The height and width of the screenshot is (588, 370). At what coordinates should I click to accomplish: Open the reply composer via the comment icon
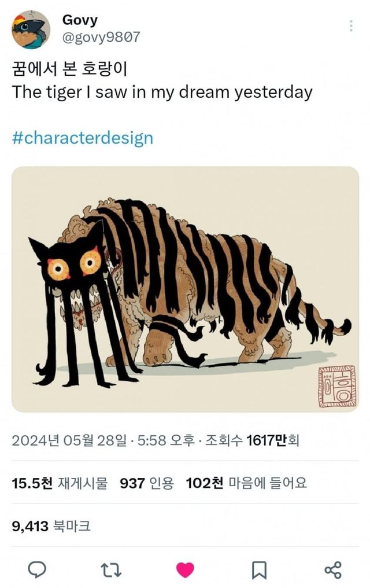pyautogui.click(x=37, y=569)
